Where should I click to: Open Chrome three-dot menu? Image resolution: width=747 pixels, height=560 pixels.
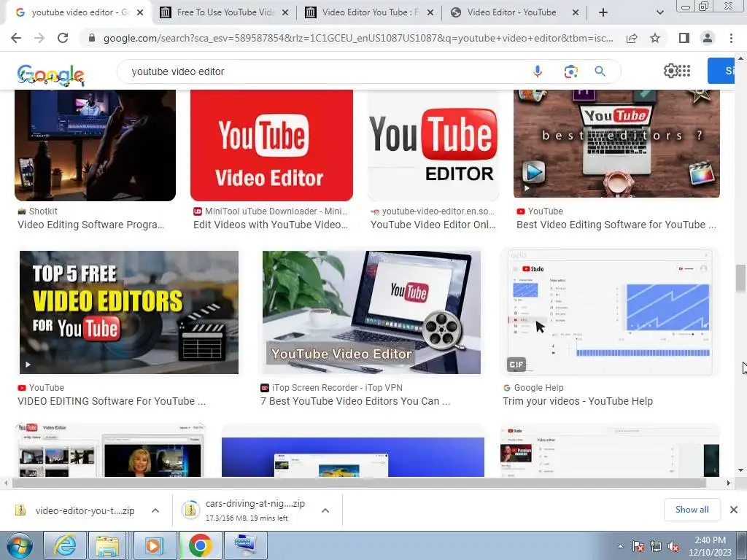tap(731, 38)
